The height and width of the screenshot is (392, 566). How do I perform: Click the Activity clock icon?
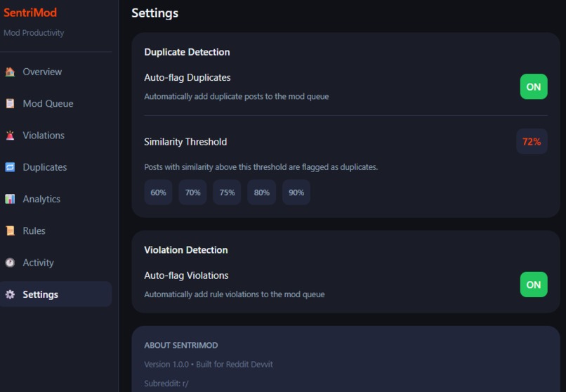tap(10, 263)
